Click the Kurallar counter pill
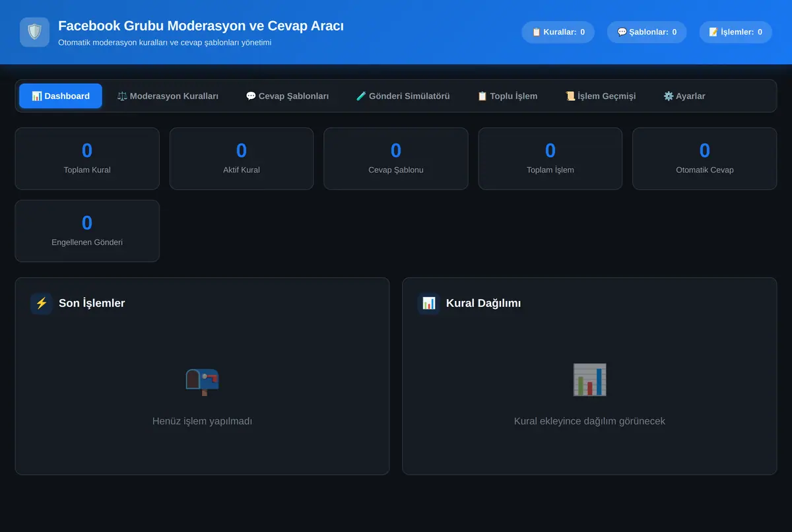Screen dimensions: 792x532 click(558, 32)
